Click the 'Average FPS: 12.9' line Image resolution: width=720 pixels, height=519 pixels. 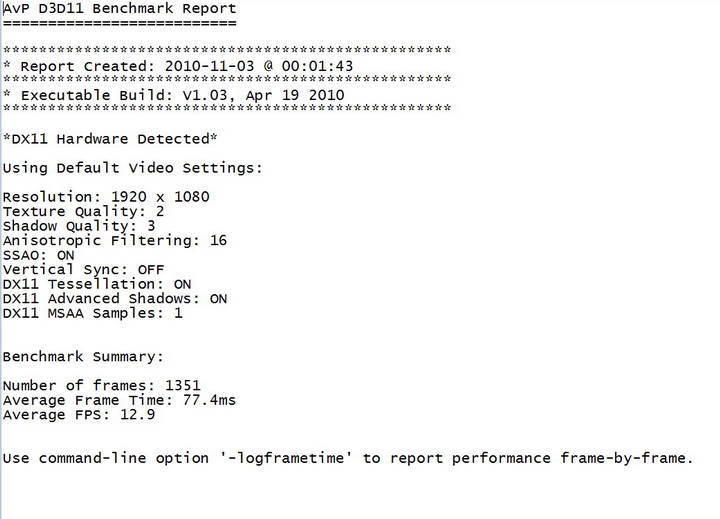[79, 415]
